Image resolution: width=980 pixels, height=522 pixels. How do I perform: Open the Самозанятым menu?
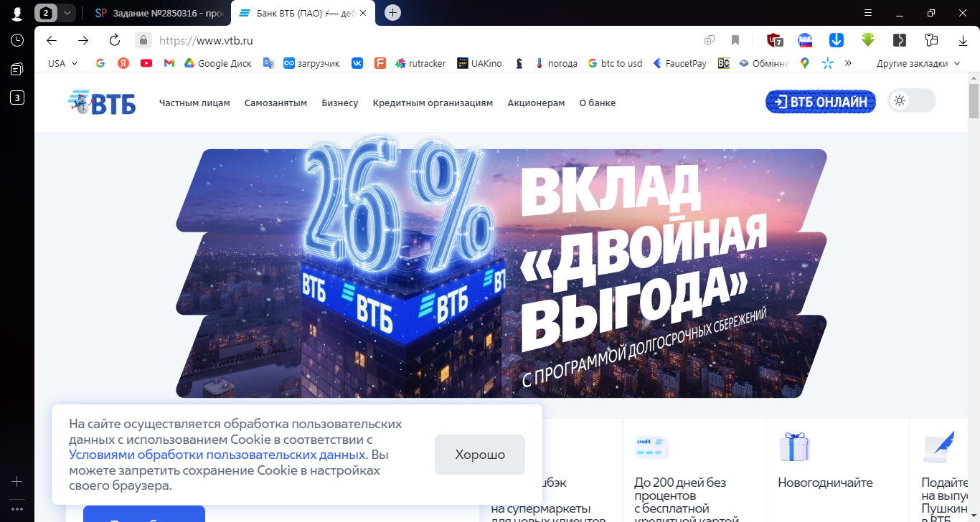[275, 103]
